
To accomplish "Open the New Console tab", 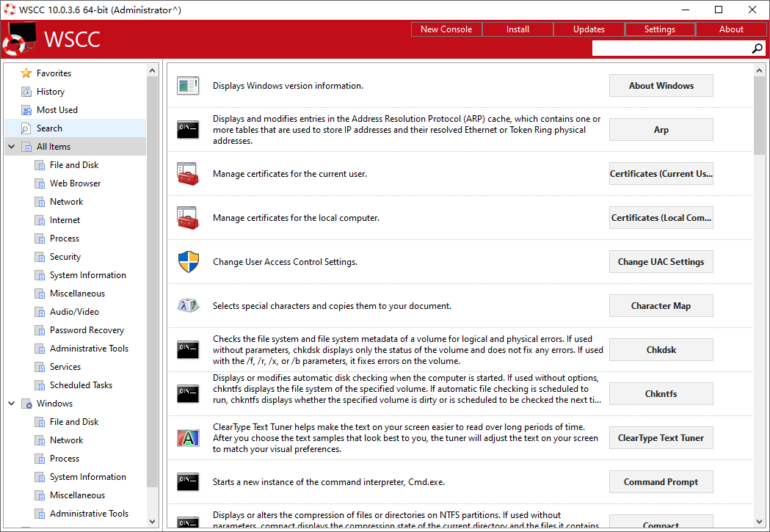I will point(446,29).
